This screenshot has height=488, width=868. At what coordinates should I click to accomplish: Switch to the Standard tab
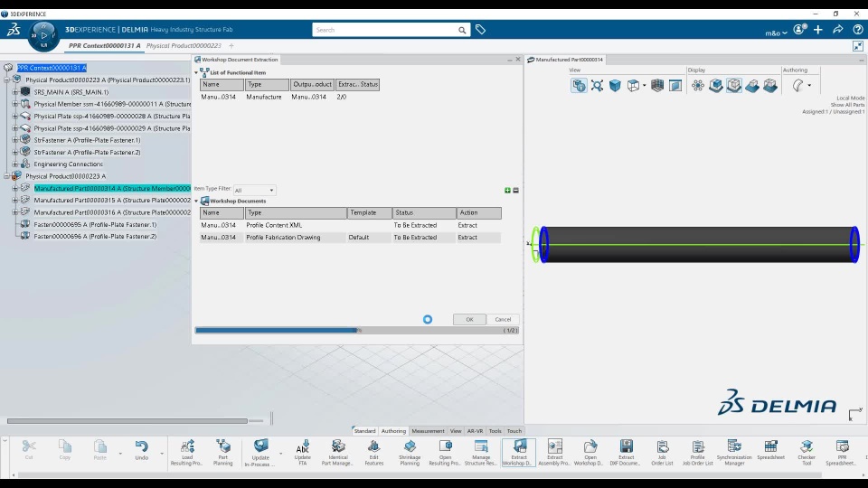tap(364, 430)
